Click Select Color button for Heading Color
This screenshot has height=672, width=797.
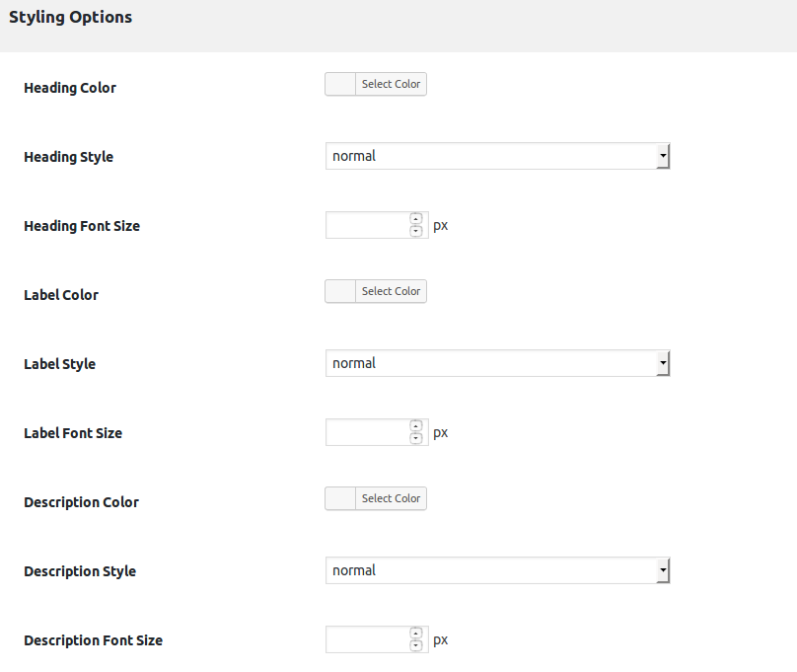pyautogui.click(x=391, y=84)
